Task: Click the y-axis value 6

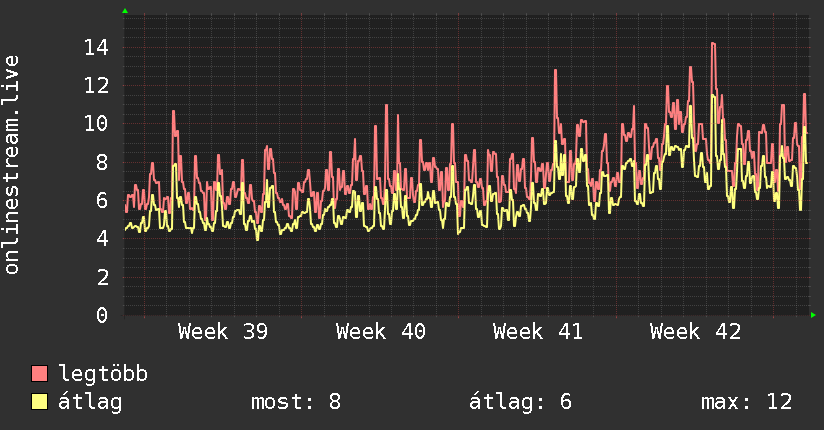Action: (x=102, y=200)
